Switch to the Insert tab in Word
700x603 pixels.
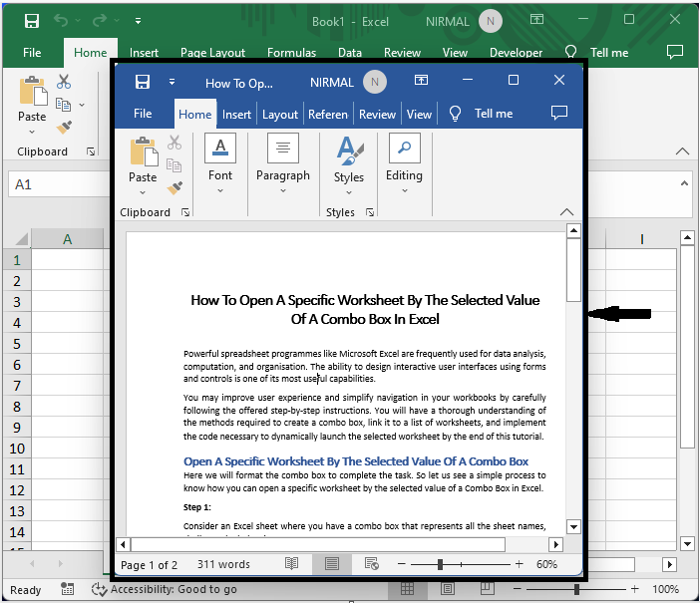coord(236,114)
